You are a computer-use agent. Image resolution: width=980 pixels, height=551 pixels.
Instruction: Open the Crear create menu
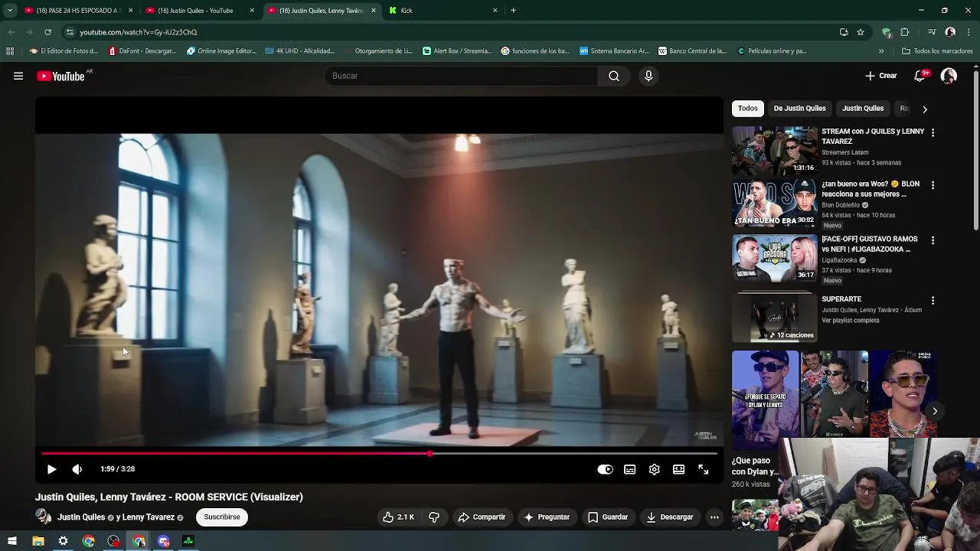click(880, 76)
